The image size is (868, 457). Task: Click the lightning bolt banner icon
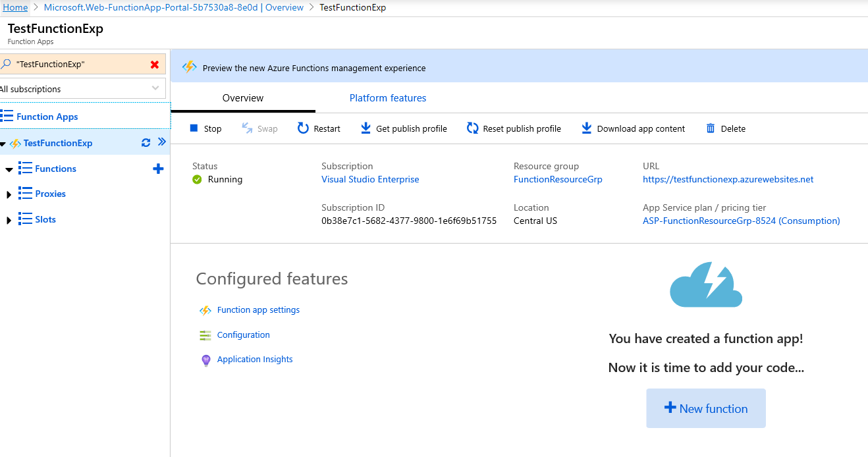tap(190, 67)
